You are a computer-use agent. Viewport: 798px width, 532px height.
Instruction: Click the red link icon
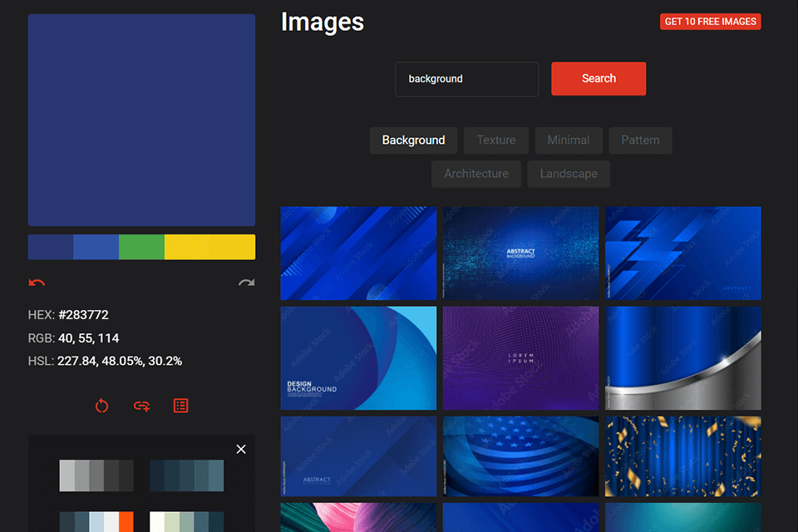pyautogui.click(x=141, y=406)
